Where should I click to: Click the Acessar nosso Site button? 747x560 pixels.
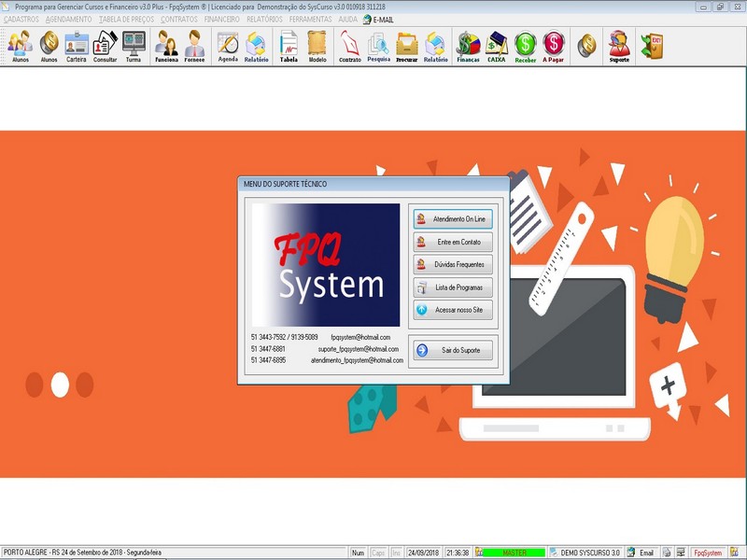click(x=453, y=310)
